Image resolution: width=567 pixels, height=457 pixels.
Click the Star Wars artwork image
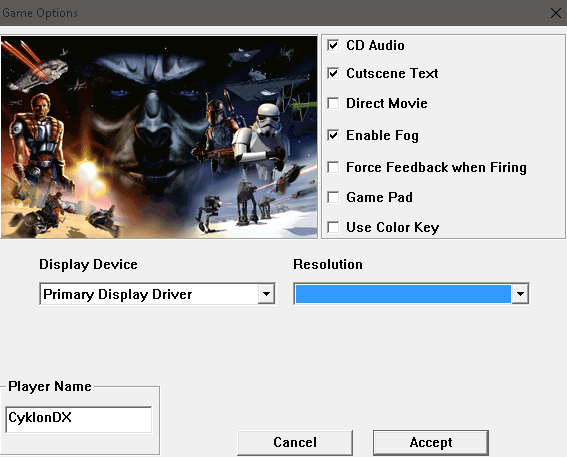pos(159,137)
